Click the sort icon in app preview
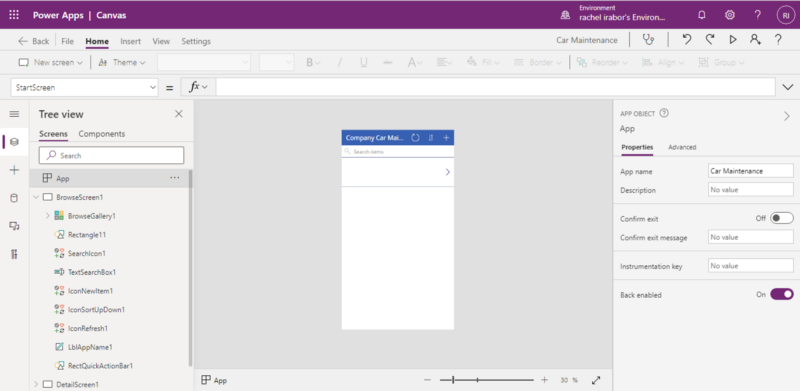 pyautogui.click(x=431, y=137)
